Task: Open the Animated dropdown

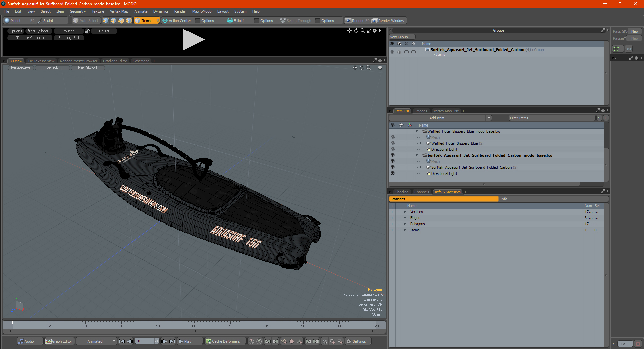Action: click(97, 341)
